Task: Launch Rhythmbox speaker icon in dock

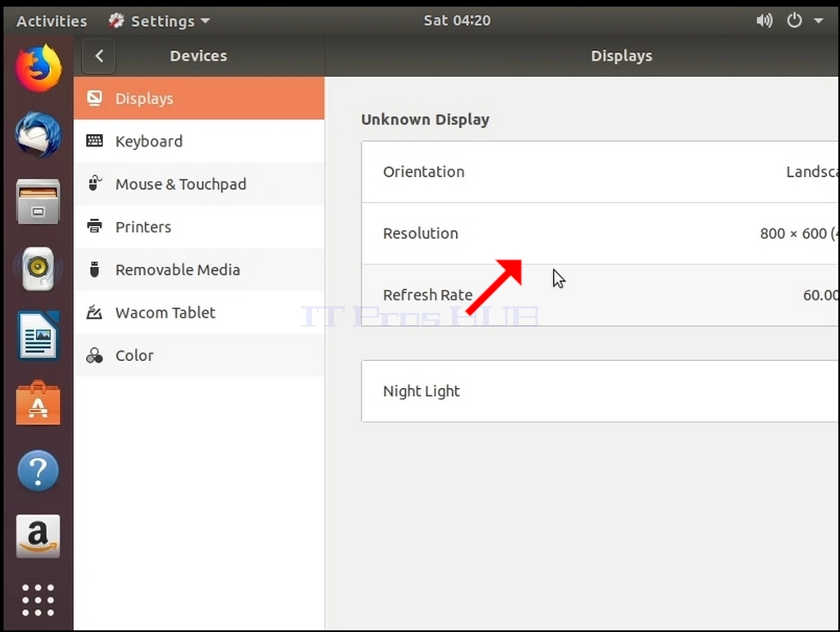Action: 38,269
